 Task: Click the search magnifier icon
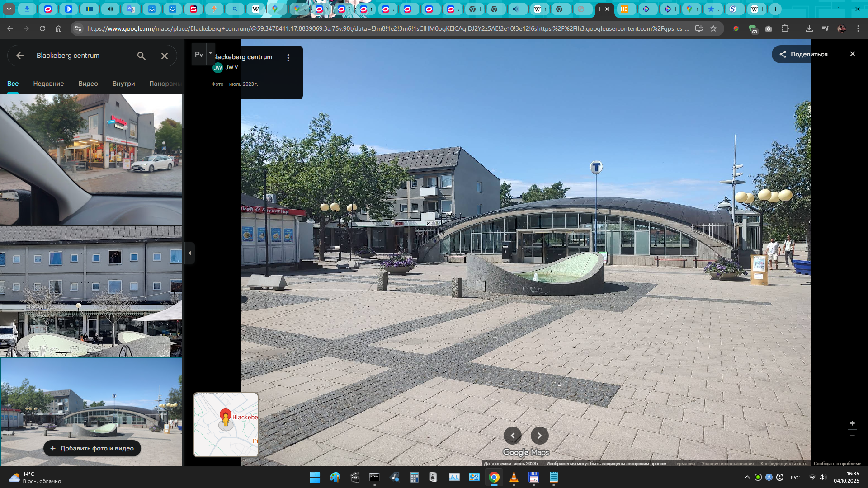pyautogui.click(x=141, y=56)
